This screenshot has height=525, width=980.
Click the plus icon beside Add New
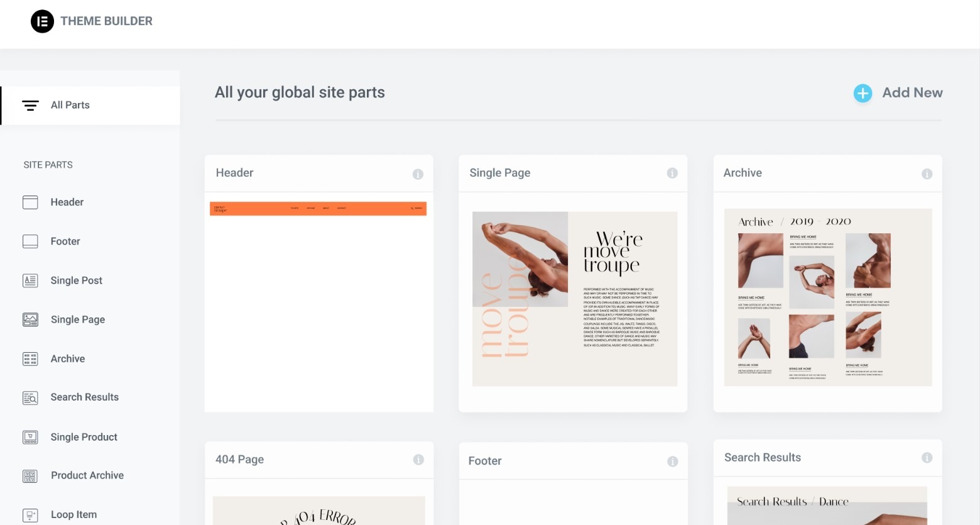point(863,92)
